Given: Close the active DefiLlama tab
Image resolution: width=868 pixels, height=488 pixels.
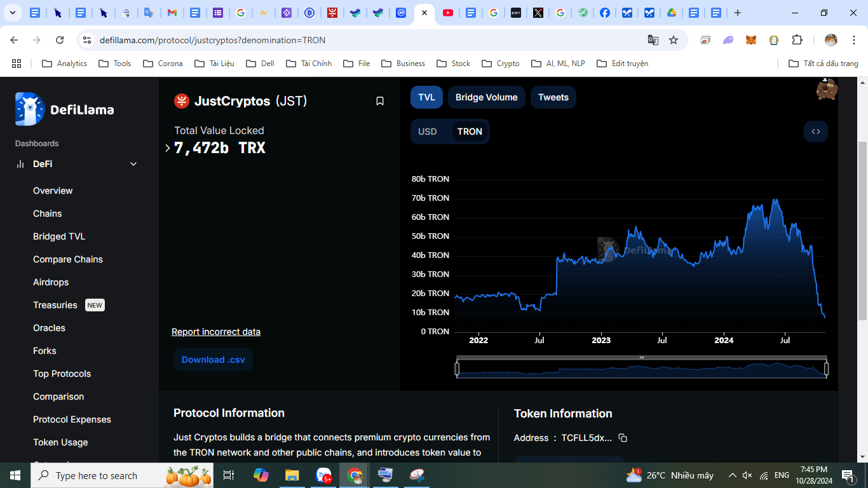Looking at the screenshot, I should click(x=424, y=13).
